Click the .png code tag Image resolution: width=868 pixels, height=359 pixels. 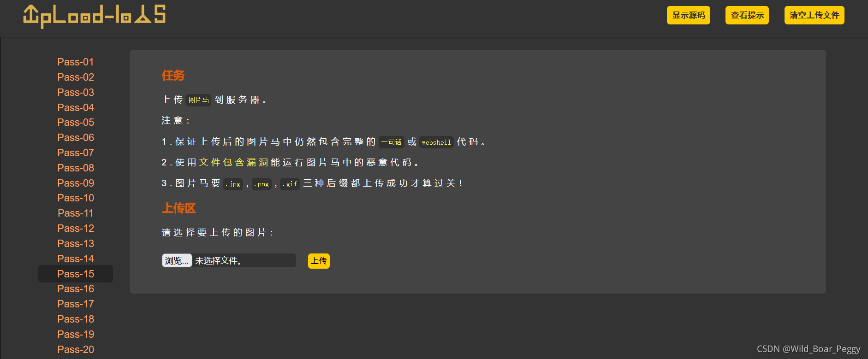pos(262,184)
